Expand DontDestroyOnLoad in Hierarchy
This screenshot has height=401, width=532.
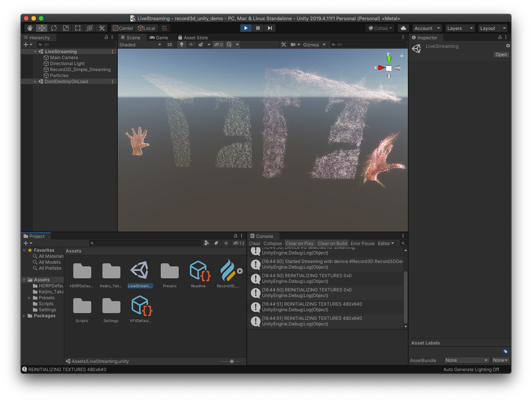36,82
